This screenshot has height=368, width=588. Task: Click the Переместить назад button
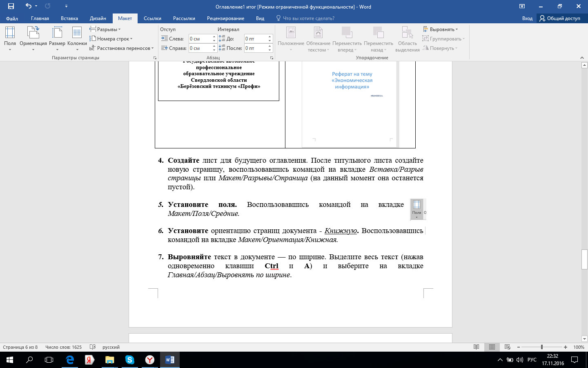coord(379,39)
